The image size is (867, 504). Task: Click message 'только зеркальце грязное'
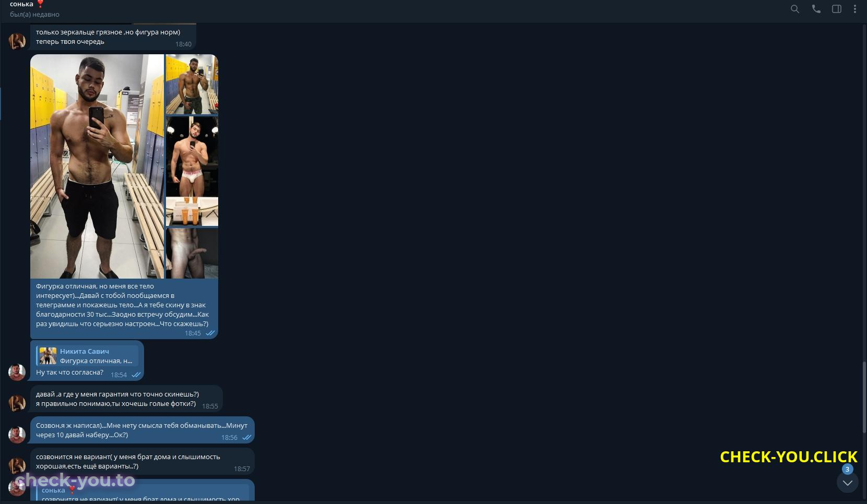[x=108, y=37]
